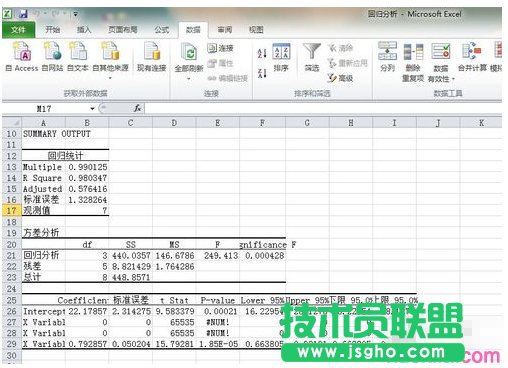
Task: Open the Name Box dropdown arrow
Action: pyautogui.click(x=92, y=108)
